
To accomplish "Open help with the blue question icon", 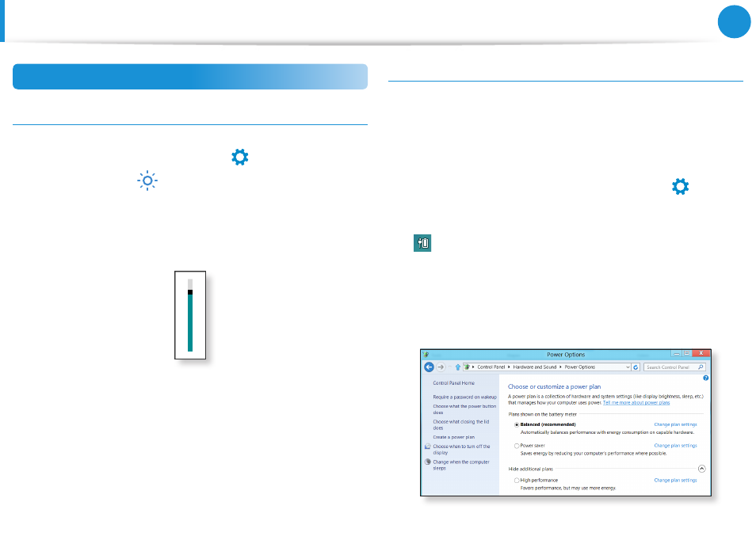I will tap(705, 378).
